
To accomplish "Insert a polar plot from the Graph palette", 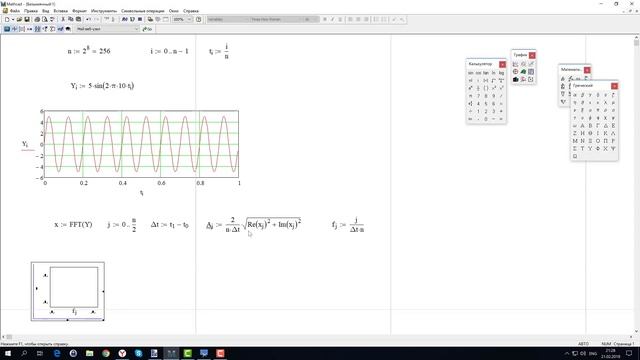I will point(516,71).
